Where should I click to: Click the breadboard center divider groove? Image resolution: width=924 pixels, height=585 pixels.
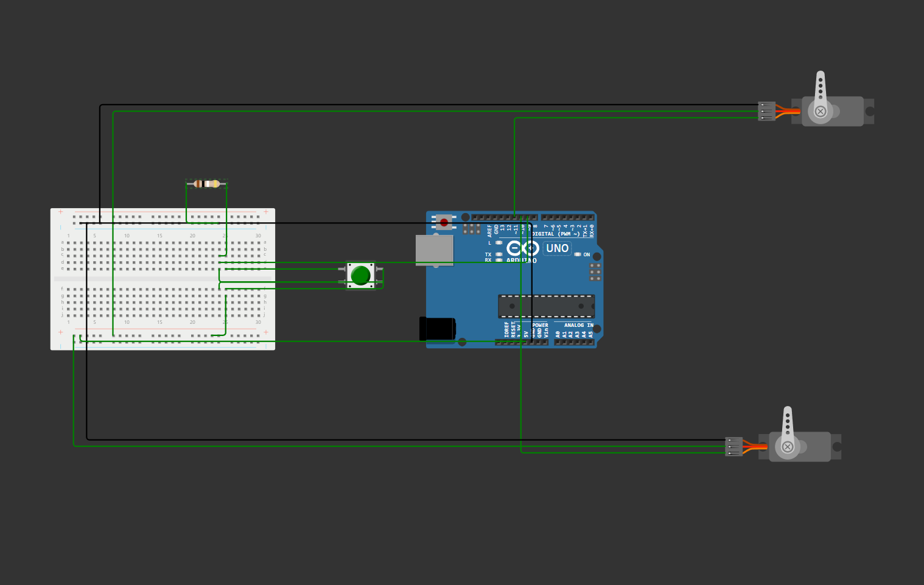click(163, 279)
